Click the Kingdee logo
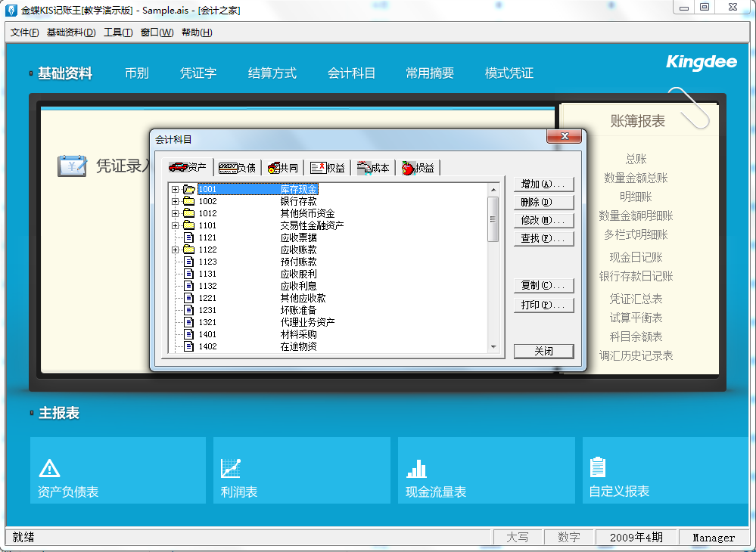This screenshot has height=552, width=756. click(701, 62)
